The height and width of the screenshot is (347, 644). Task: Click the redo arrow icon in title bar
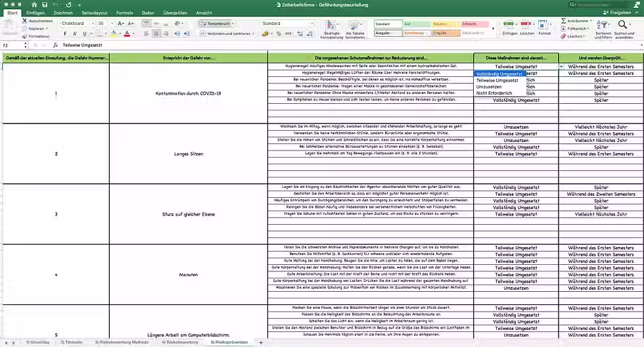point(68,5)
